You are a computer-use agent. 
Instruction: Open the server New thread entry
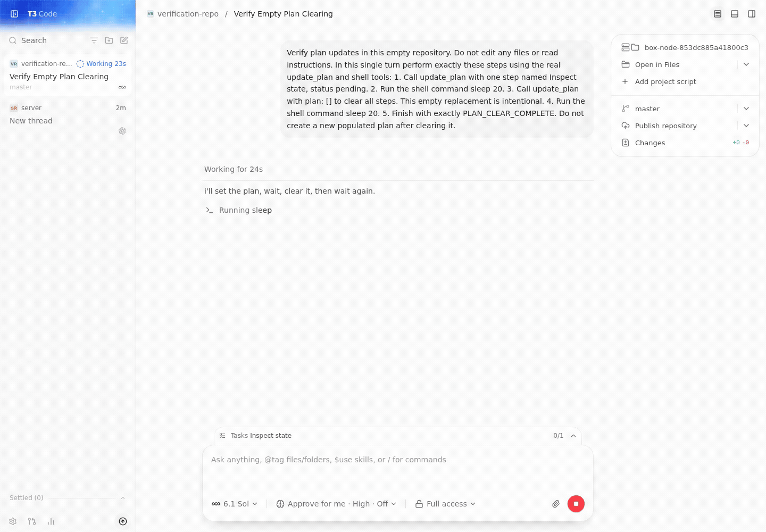pyautogui.click(x=68, y=119)
